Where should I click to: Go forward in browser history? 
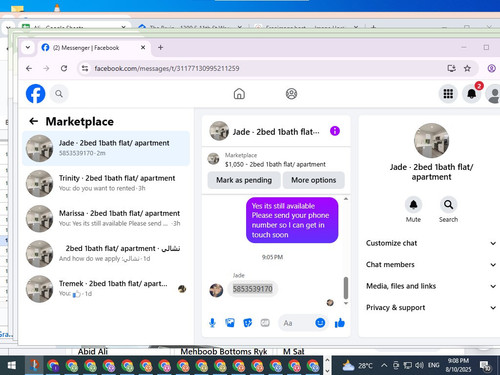pos(46,68)
